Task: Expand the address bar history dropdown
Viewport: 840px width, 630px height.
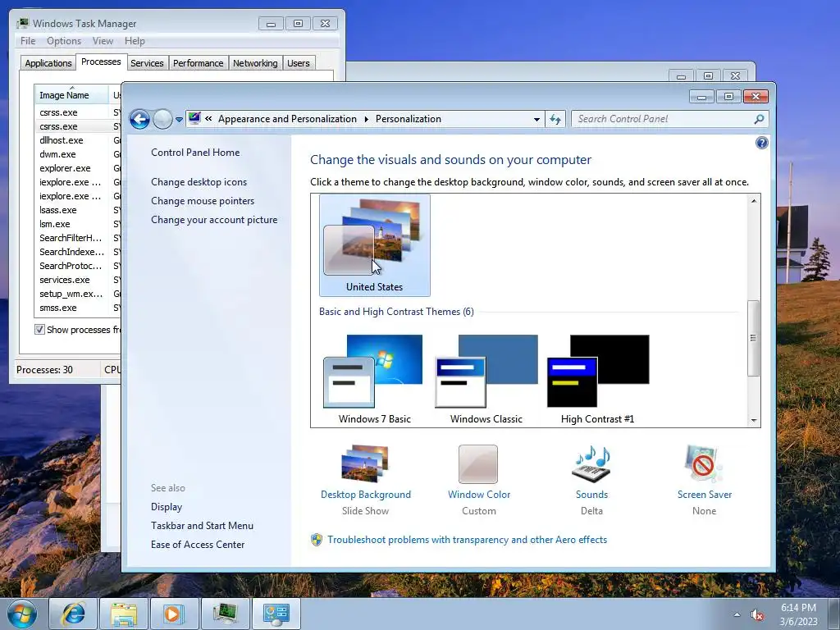Action: (x=536, y=119)
